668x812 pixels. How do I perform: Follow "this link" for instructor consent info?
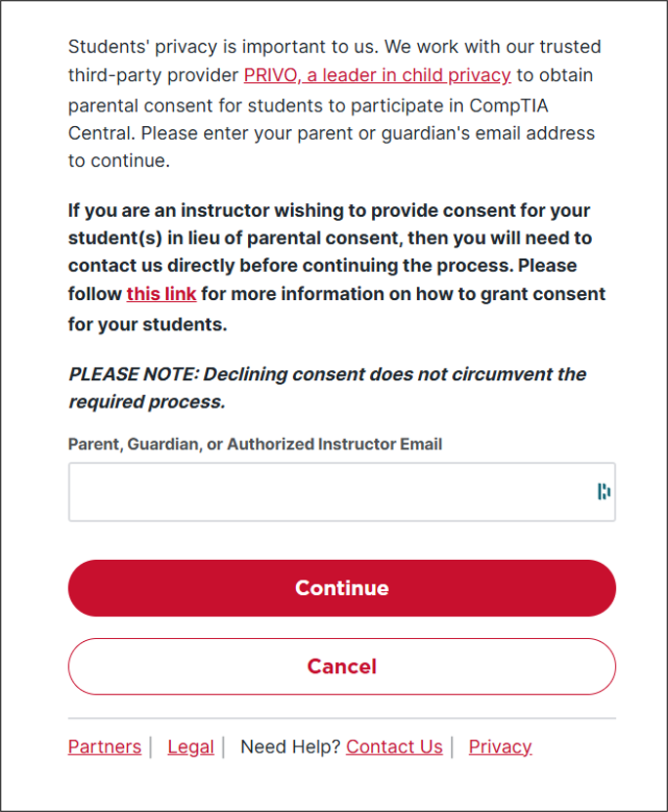pyautogui.click(x=161, y=293)
